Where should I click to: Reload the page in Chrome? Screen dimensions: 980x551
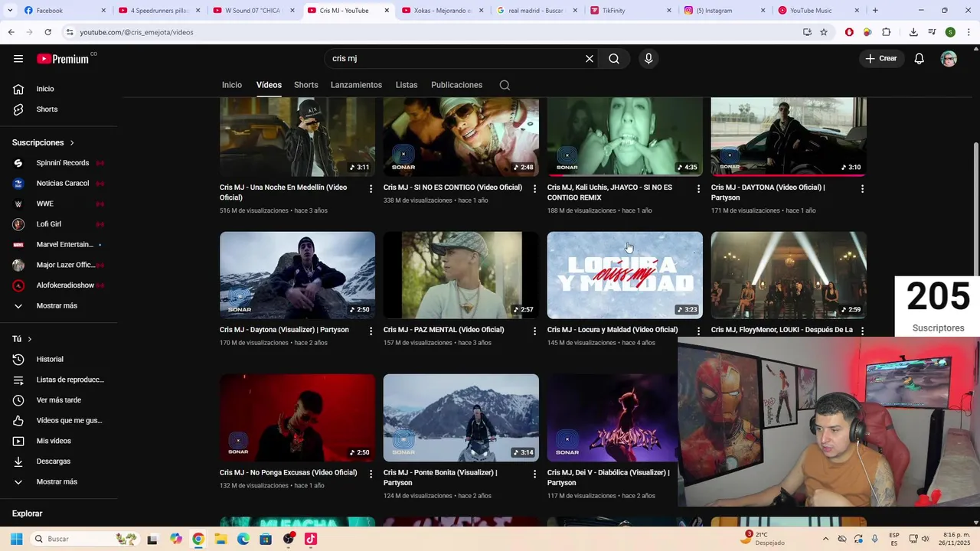click(x=47, y=32)
